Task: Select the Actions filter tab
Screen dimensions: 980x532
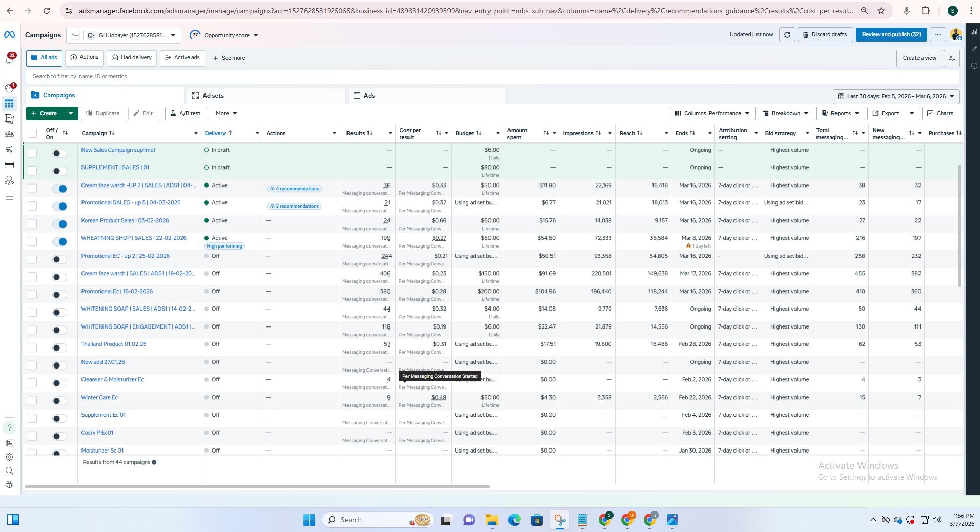Action: tap(84, 58)
